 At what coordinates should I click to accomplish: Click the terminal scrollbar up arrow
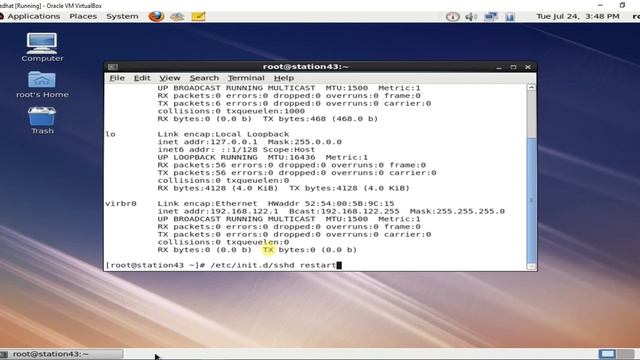click(531, 87)
